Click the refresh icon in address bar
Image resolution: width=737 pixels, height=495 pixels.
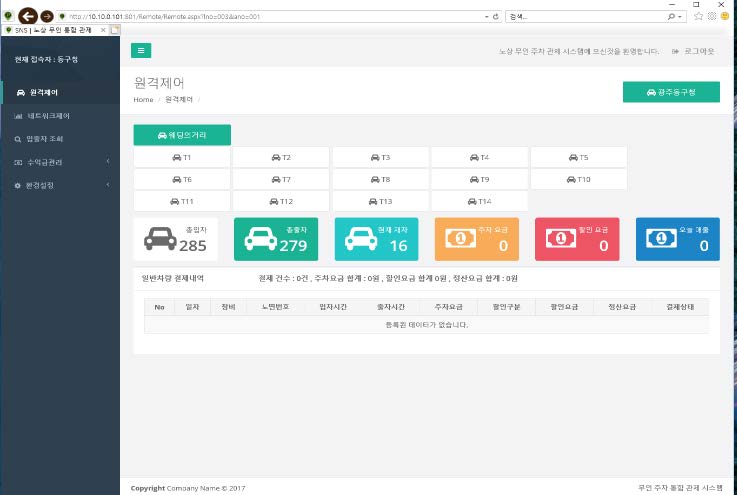coord(496,17)
